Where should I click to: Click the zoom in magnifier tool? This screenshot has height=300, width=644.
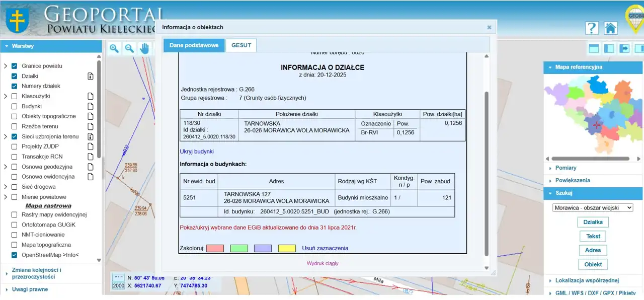click(x=114, y=48)
